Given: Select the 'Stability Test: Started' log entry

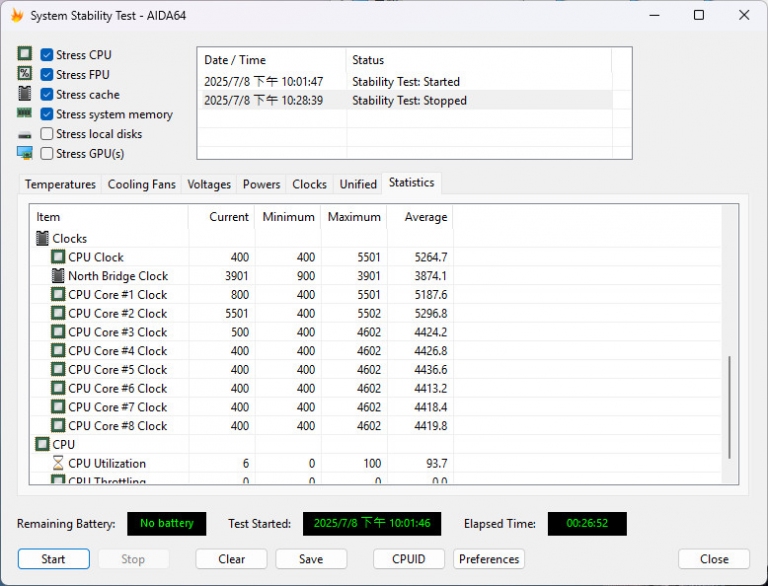Looking at the screenshot, I should (406, 81).
